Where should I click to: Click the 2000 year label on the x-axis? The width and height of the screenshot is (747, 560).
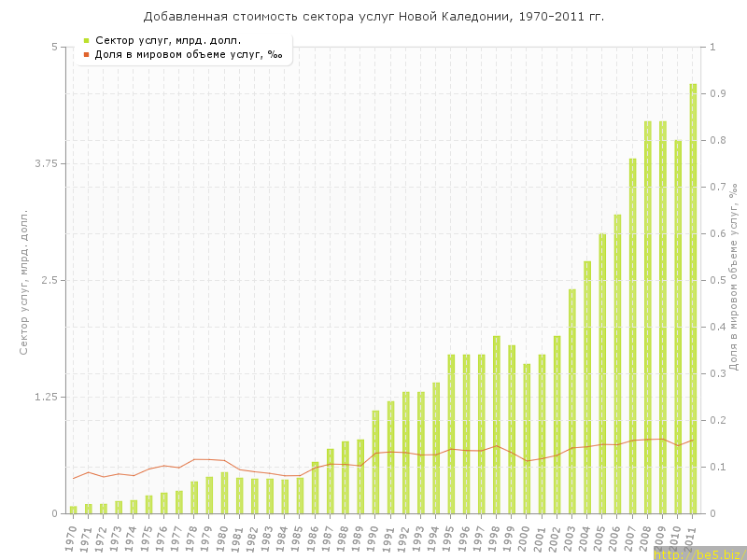pyautogui.click(x=524, y=538)
